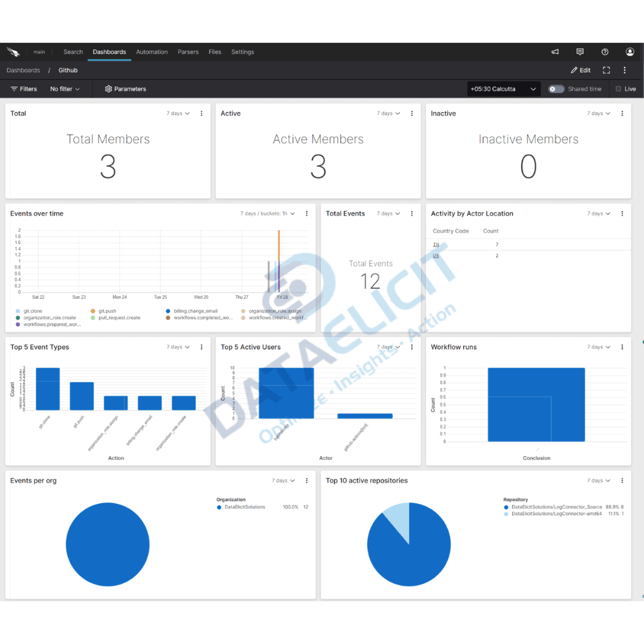
Task: Click the Falcon logo home icon
Action: click(x=13, y=52)
